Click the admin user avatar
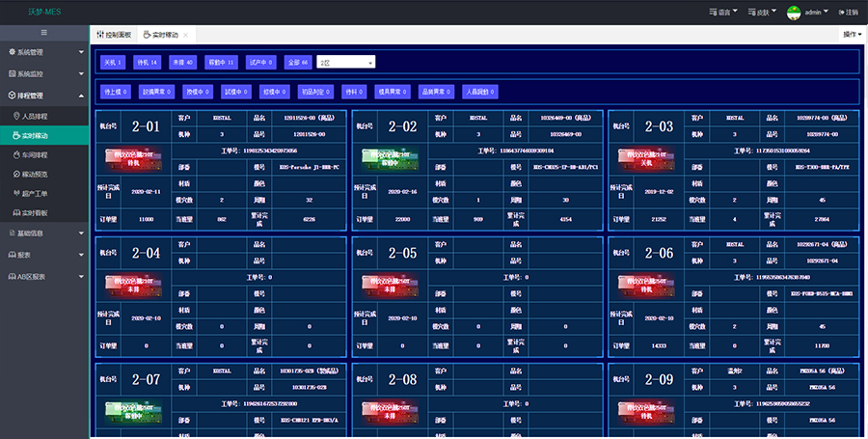868x439 pixels. click(794, 13)
